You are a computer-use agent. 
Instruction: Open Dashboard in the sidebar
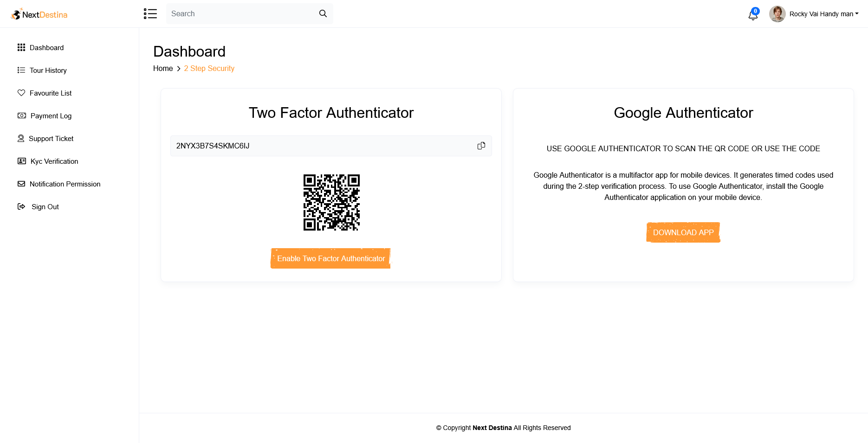[46, 48]
